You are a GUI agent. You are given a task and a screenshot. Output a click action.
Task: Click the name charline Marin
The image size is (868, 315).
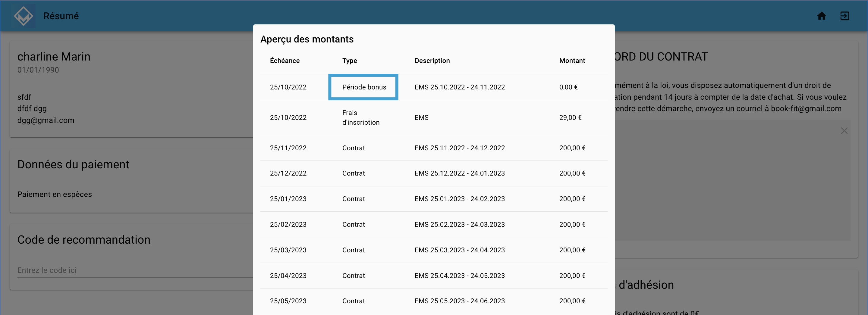click(x=54, y=57)
